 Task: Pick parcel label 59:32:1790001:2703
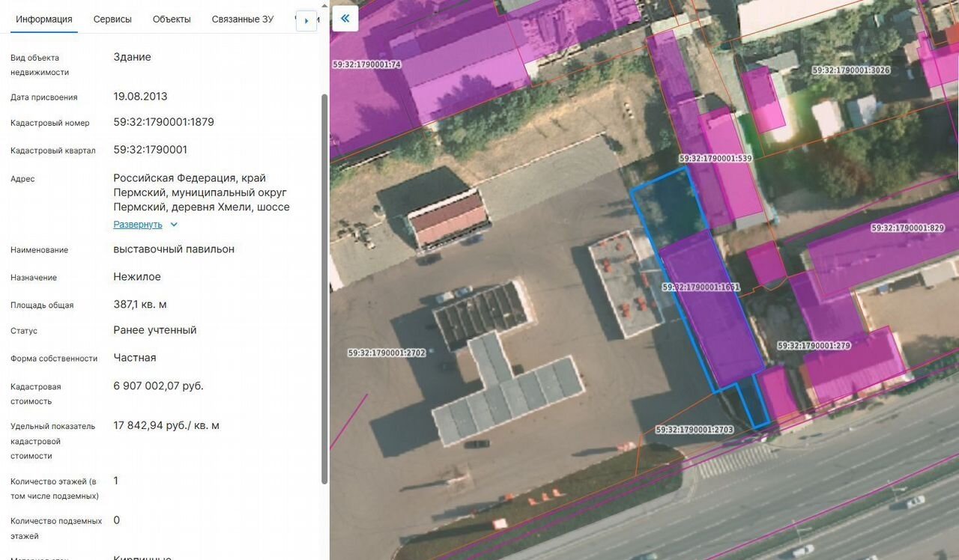click(694, 430)
